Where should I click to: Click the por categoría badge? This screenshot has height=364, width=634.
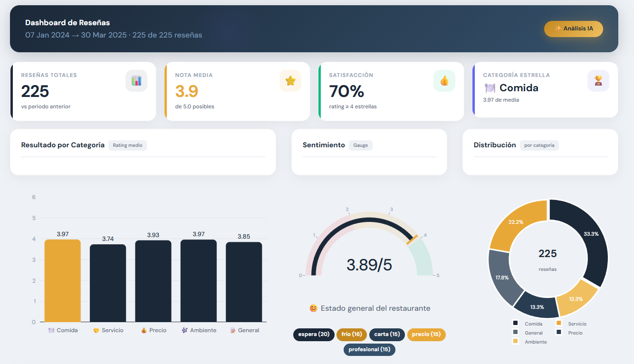click(x=539, y=145)
